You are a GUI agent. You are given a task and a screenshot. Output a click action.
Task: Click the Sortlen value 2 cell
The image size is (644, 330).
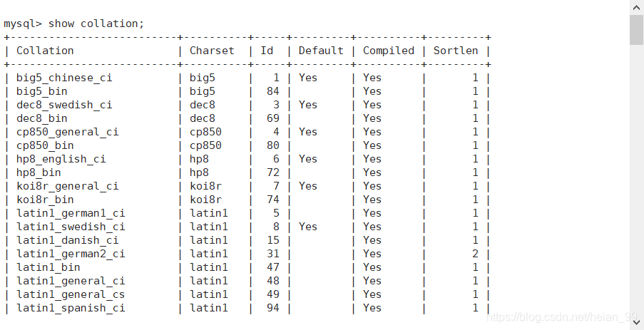475,254
